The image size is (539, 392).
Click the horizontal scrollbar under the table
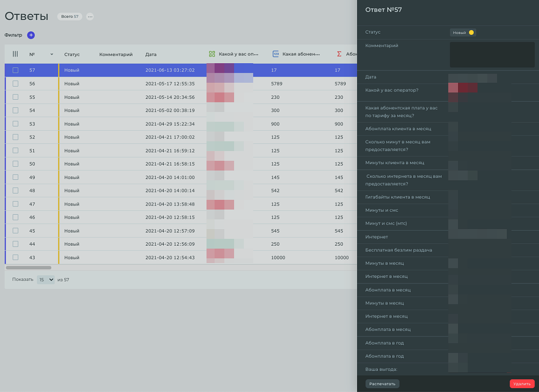pos(29,267)
